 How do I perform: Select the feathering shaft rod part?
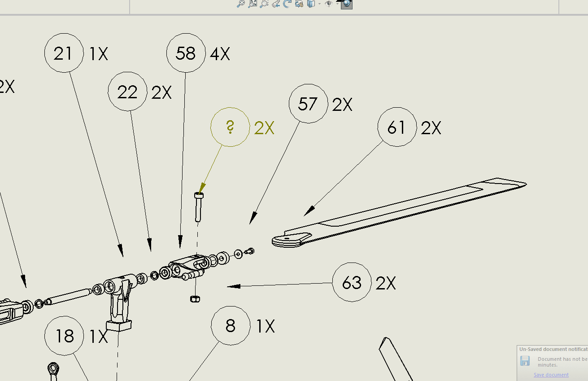coord(67,296)
